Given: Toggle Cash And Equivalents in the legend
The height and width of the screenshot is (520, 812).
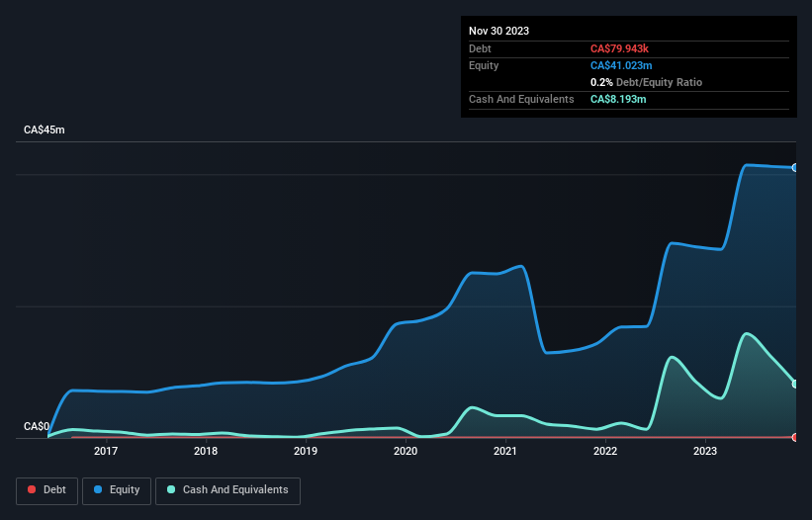Looking at the screenshot, I should [x=227, y=490].
